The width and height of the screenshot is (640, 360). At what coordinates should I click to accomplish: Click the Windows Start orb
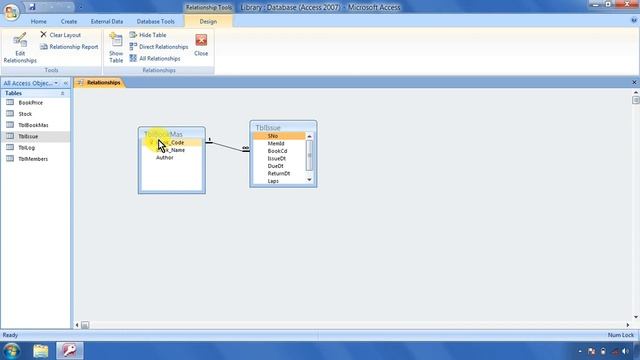[11, 351]
